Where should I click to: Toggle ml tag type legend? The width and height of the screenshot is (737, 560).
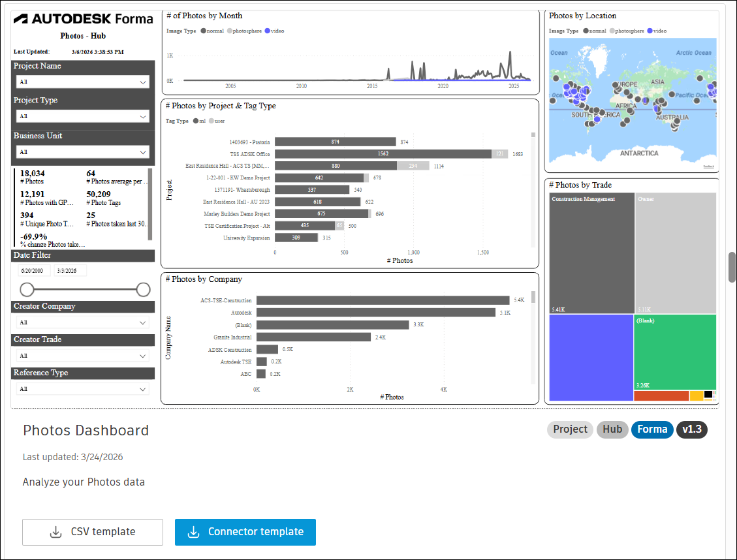tap(199, 121)
